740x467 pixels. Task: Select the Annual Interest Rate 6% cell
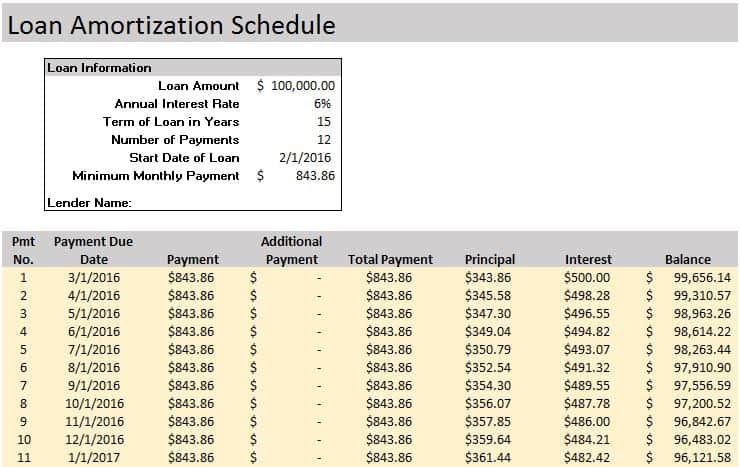click(x=321, y=104)
